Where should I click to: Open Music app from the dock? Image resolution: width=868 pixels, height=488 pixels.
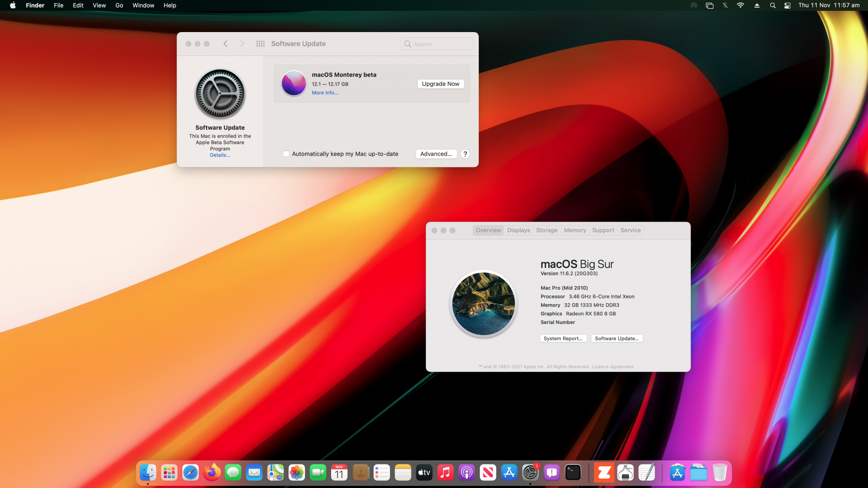(x=445, y=472)
